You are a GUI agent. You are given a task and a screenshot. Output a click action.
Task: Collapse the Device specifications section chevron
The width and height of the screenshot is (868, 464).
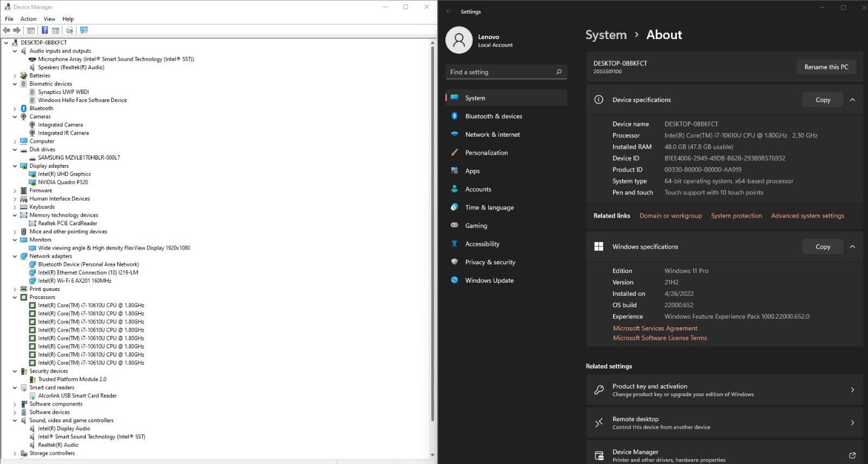click(852, 100)
